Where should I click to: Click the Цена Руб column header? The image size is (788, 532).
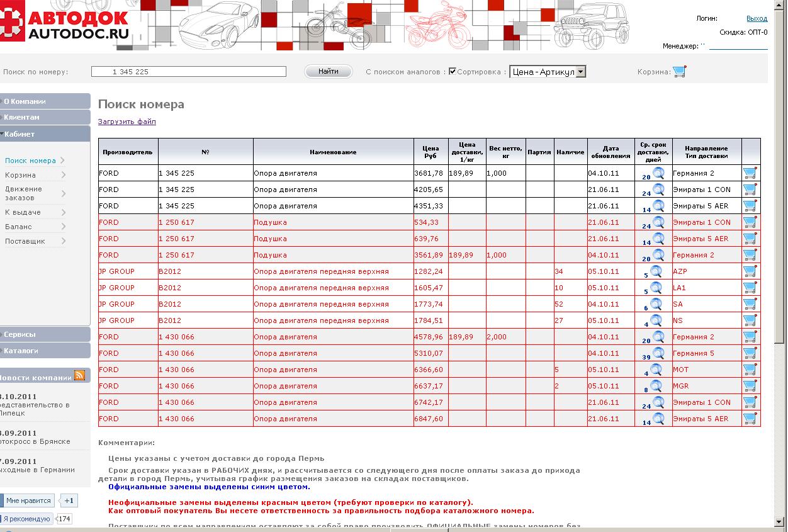[x=431, y=152]
